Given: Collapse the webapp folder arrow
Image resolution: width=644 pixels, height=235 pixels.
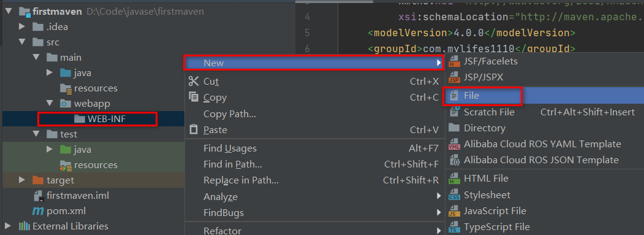Looking at the screenshot, I should coord(50,104).
